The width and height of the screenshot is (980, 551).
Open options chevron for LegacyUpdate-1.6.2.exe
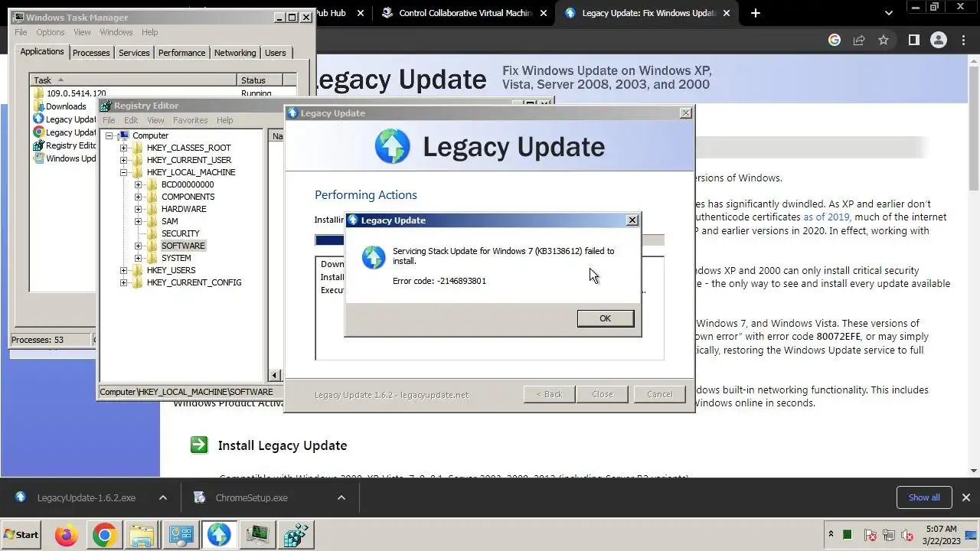pyautogui.click(x=163, y=497)
